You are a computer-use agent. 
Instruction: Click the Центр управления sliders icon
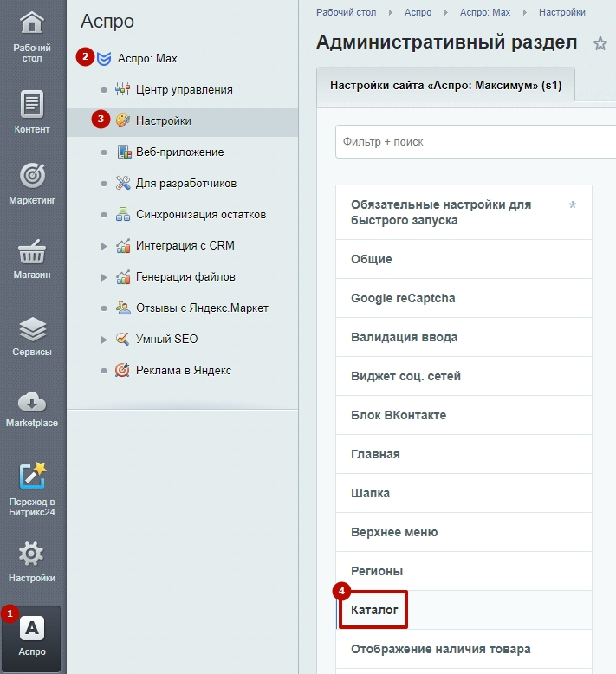(x=122, y=89)
